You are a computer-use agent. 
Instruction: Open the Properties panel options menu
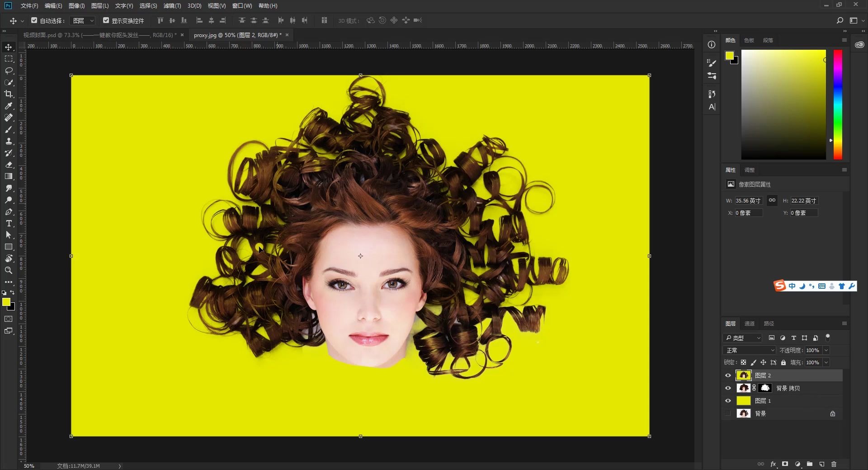[x=844, y=170]
